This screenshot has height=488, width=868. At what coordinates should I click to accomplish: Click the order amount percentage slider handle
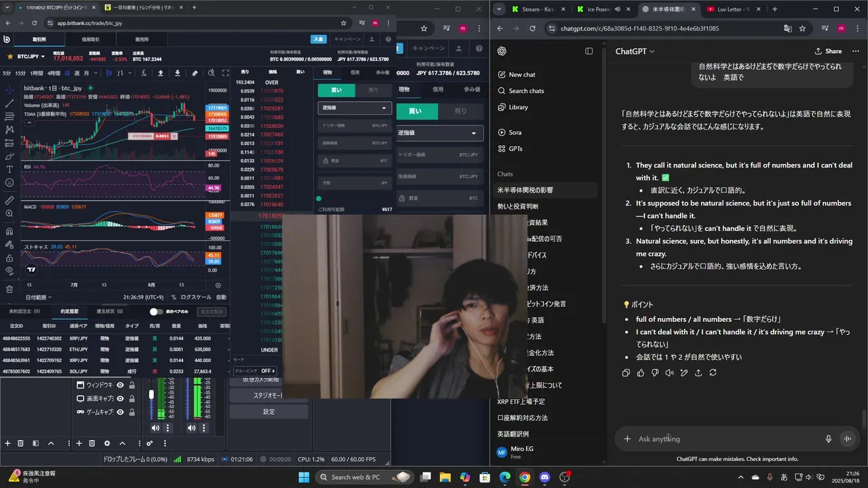(x=319, y=199)
